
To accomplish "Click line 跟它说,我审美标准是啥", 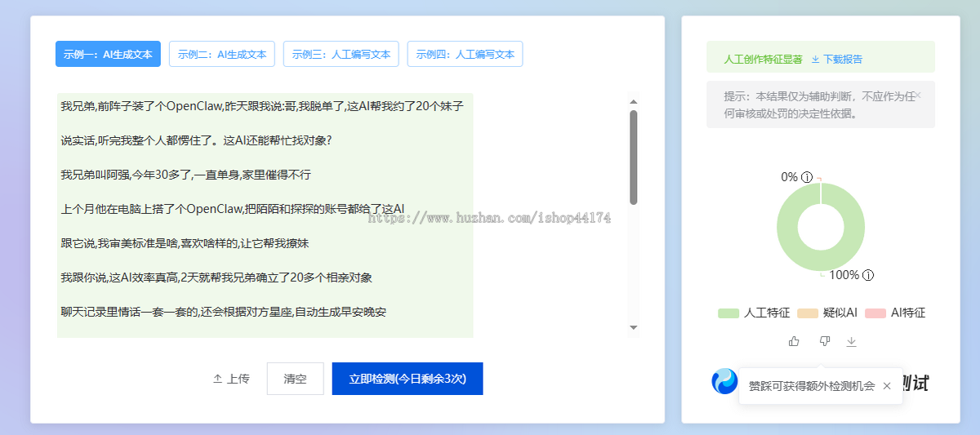I will pyautogui.click(x=185, y=243).
